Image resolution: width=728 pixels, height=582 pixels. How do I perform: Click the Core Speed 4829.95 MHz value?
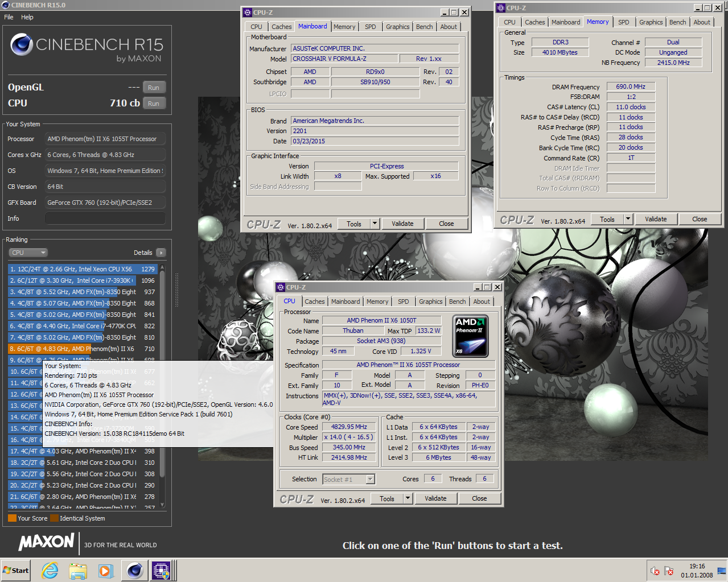(x=349, y=427)
